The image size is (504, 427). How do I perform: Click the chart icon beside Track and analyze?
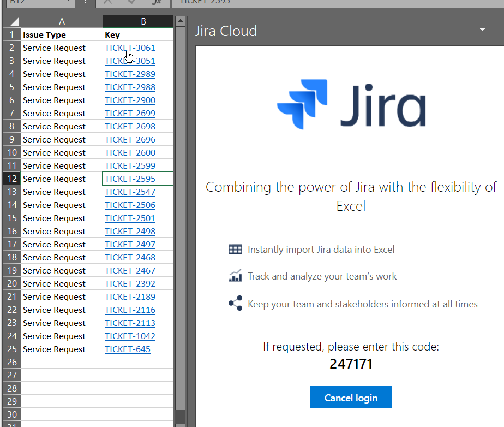tap(235, 276)
